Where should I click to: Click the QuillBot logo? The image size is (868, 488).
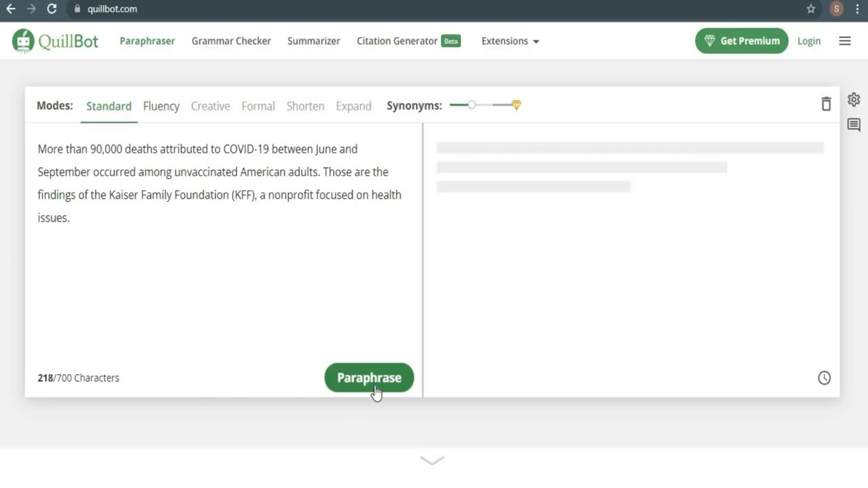pyautogui.click(x=55, y=41)
